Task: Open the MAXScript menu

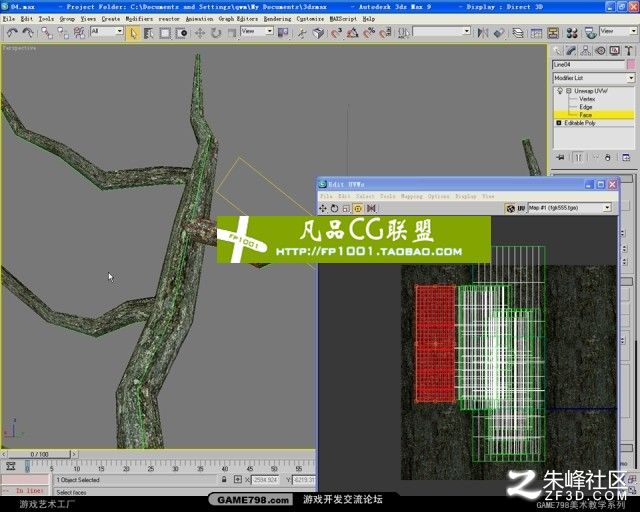Action: (x=343, y=19)
